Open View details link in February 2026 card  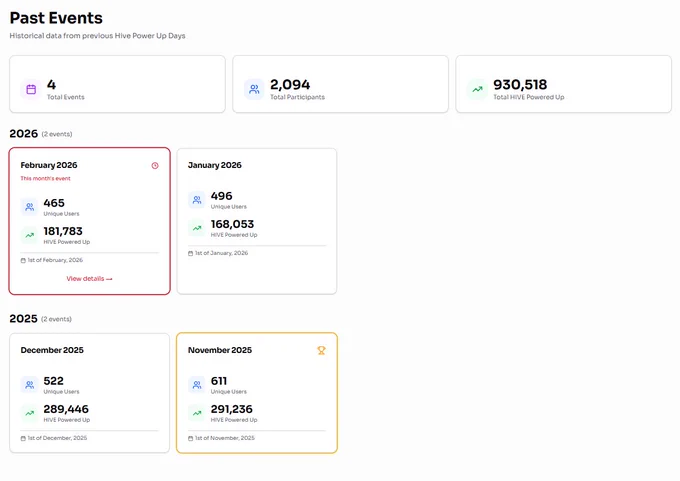tap(89, 278)
